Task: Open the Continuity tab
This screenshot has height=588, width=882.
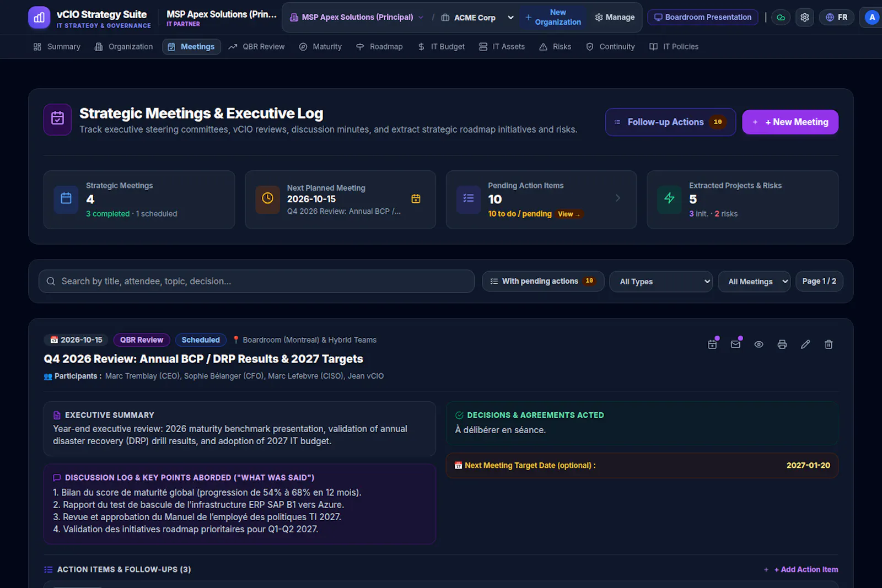Action: tap(610, 47)
